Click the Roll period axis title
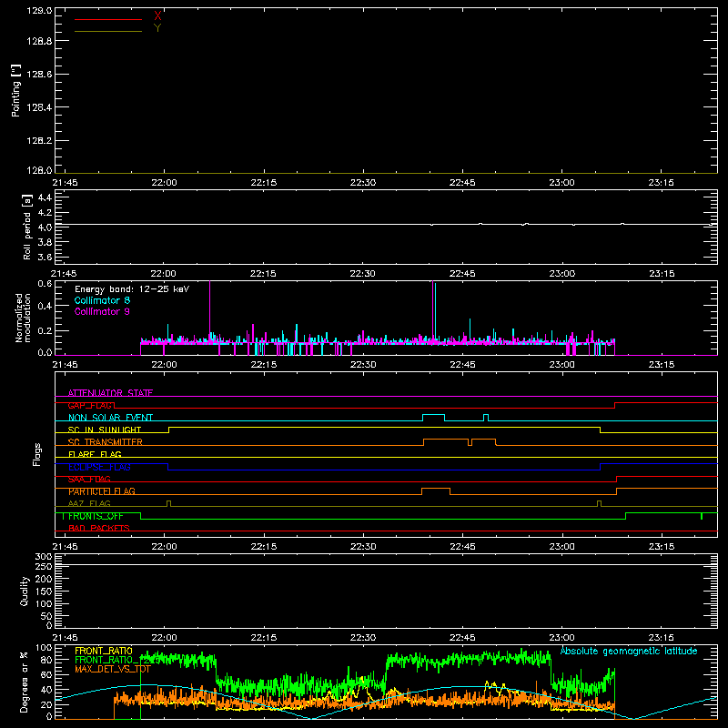Screen dimensions: 728x728 pyautogui.click(x=27, y=227)
